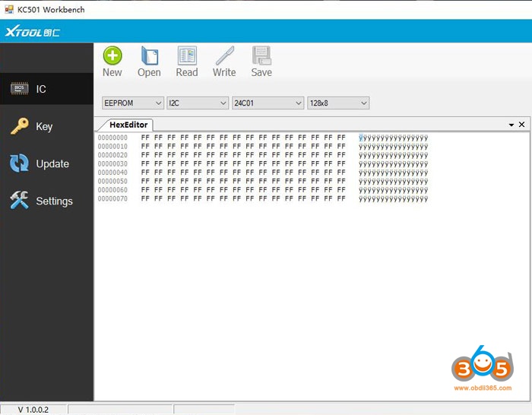Click ASCII text of row 00000070
The image size is (532, 415).
[x=394, y=199]
